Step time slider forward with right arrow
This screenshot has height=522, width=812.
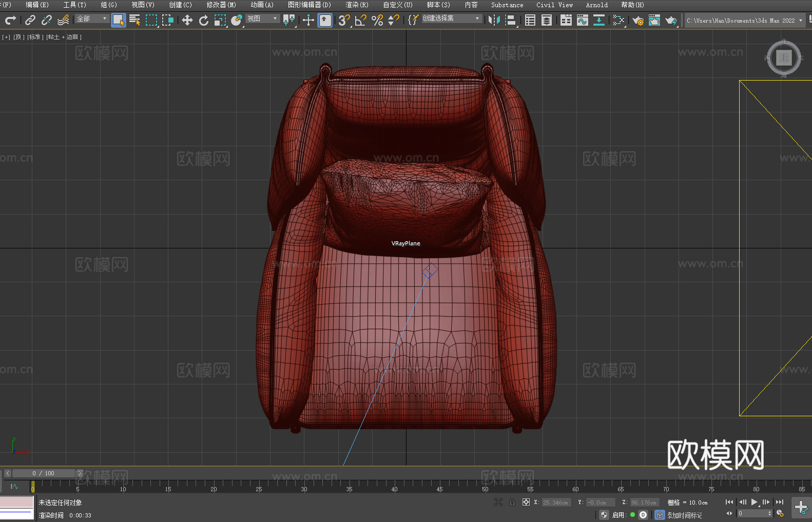[80, 473]
